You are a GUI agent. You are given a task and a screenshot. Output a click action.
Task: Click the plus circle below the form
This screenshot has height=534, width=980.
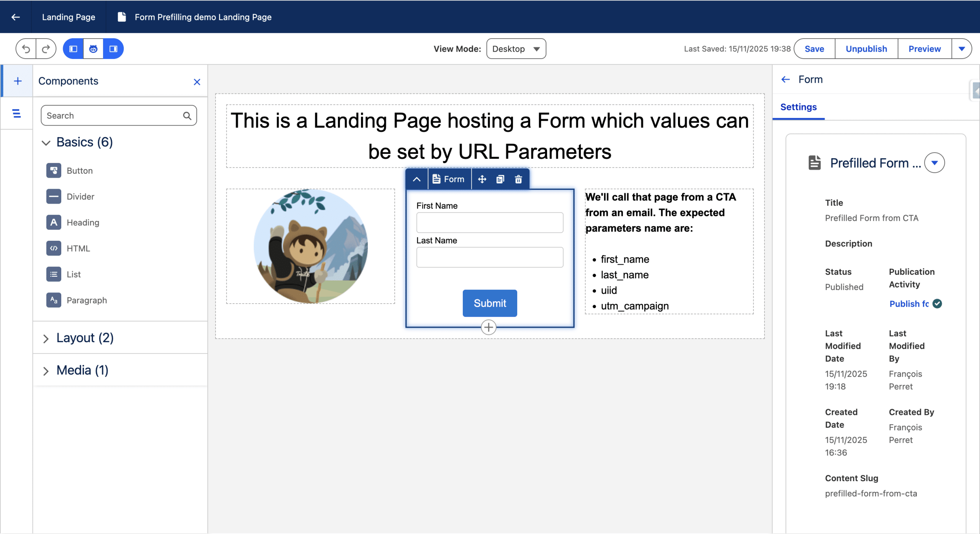coord(488,327)
